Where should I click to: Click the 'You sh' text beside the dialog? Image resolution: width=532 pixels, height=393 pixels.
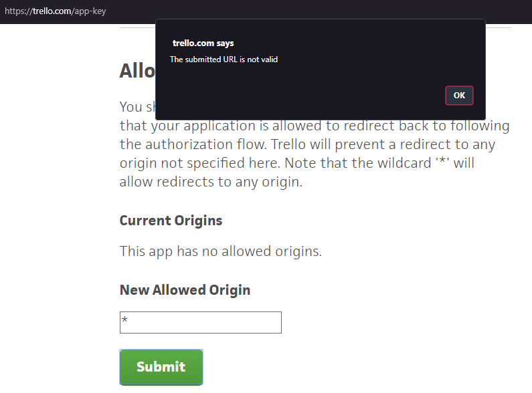[x=137, y=107]
